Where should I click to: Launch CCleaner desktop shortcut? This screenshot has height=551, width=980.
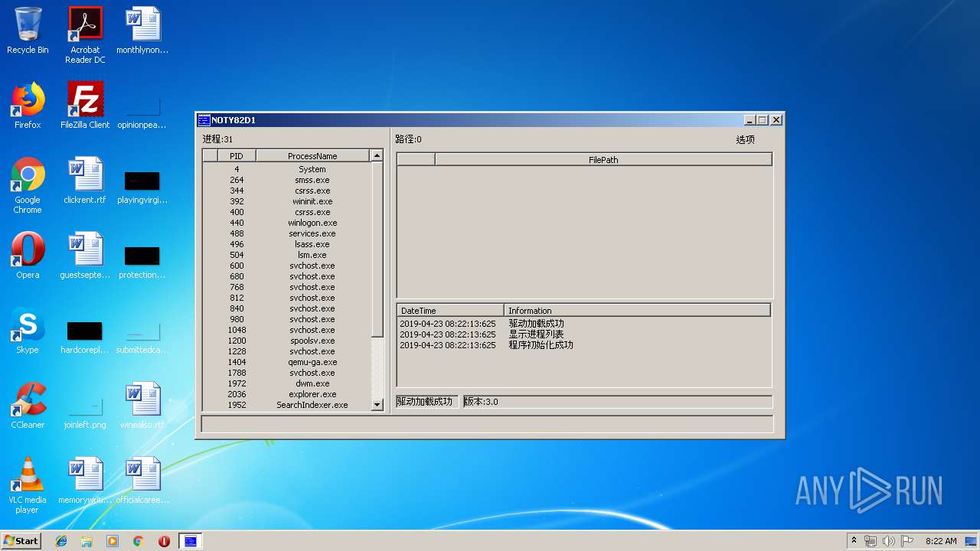pyautogui.click(x=28, y=406)
